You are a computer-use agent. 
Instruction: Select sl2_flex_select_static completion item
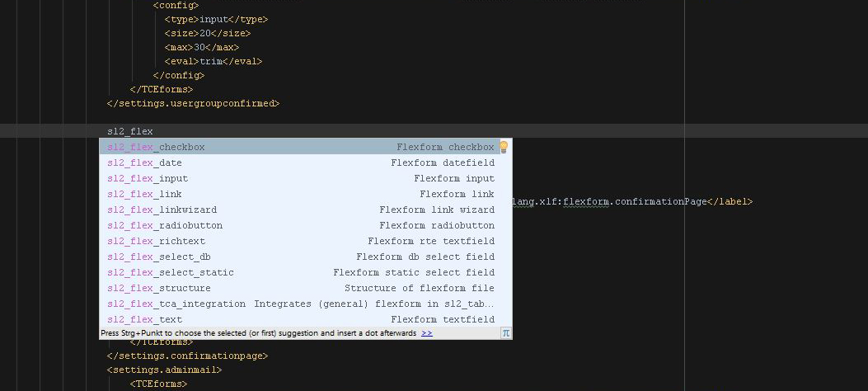point(306,272)
